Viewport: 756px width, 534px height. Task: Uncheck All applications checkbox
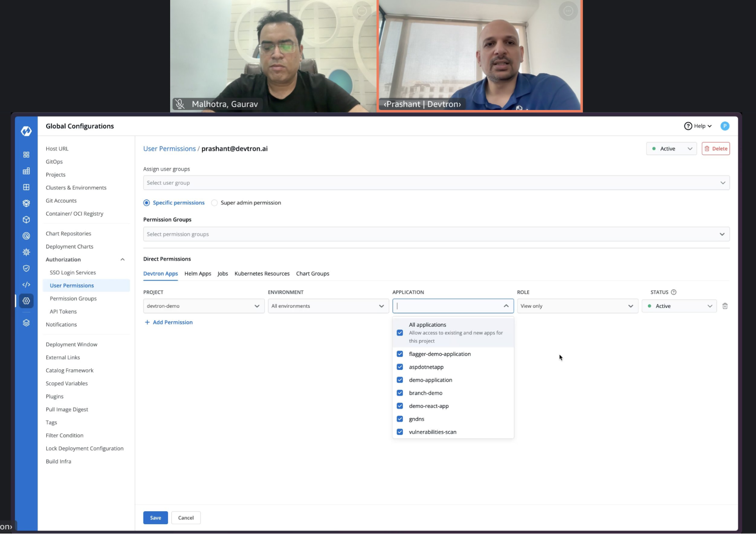[x=399, y=333]
